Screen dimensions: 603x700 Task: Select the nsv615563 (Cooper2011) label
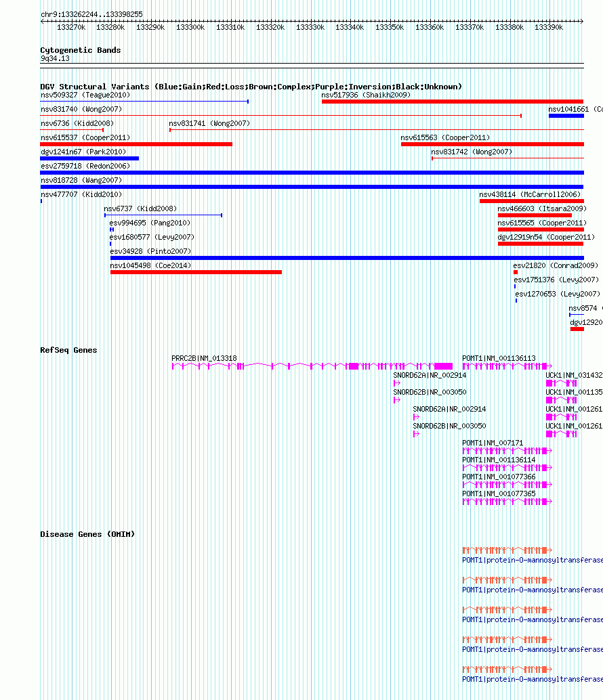445,138
